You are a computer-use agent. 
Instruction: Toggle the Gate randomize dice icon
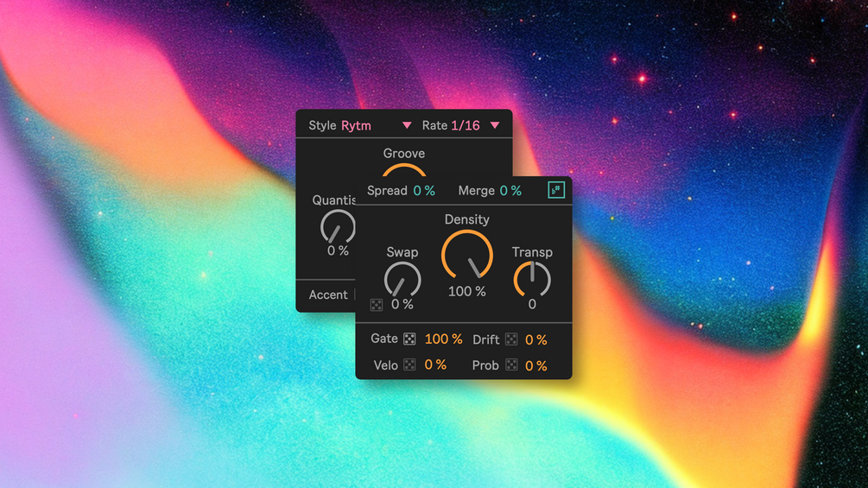tap(409, 339)
